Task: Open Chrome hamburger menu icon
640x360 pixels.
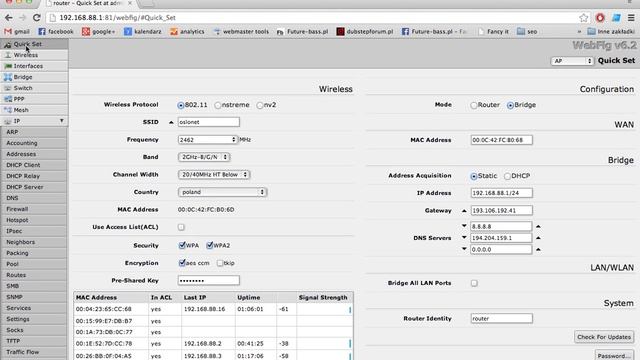Action: click(631, 18)
